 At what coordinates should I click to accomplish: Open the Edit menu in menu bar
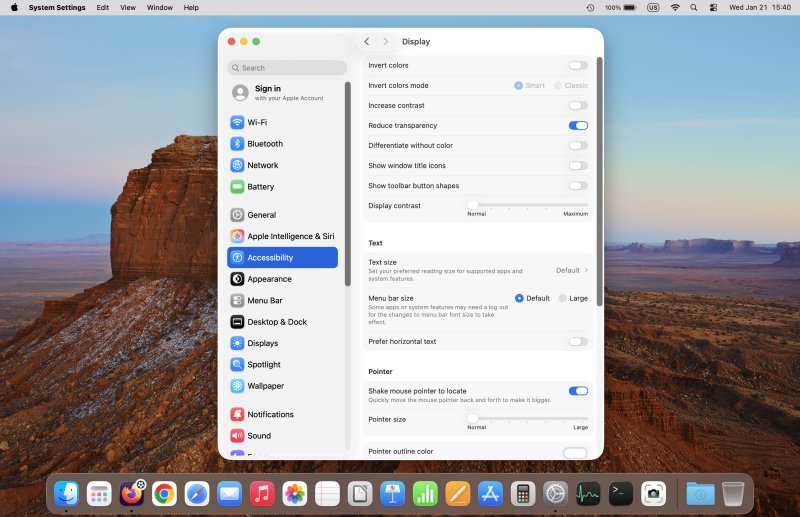pyautogui.click(x=103, y=7)
